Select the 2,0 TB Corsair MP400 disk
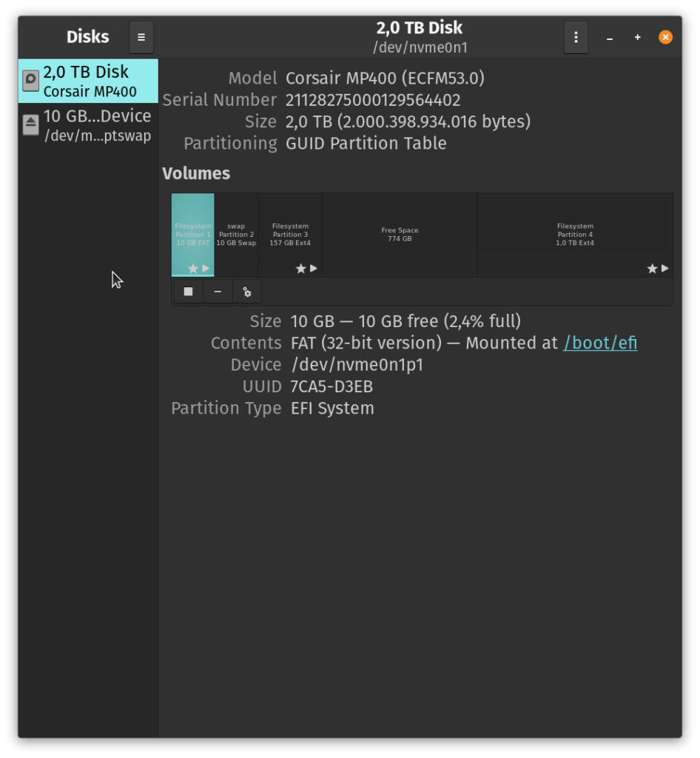The height and width of the screenshot is (758, 700). tap(88, 81)
